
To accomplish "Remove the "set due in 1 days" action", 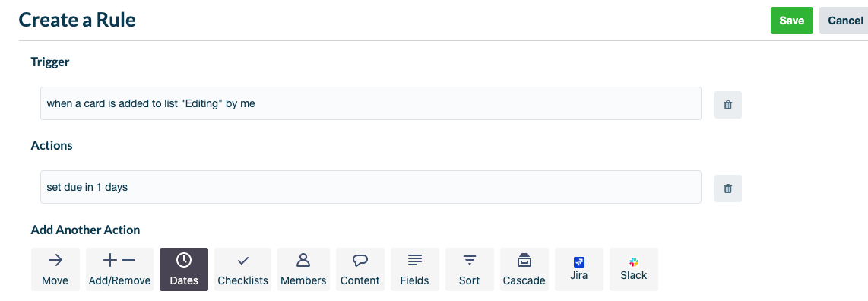I will tap(728, 189).
